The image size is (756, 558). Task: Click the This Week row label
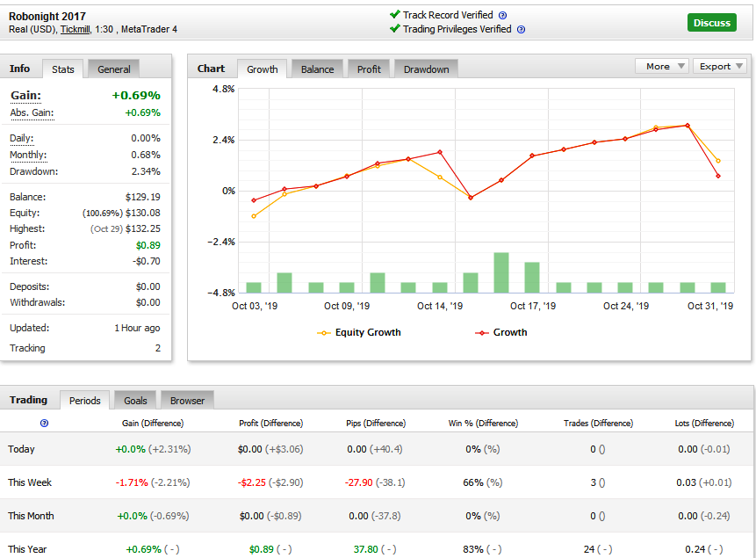tap(30, 482)
